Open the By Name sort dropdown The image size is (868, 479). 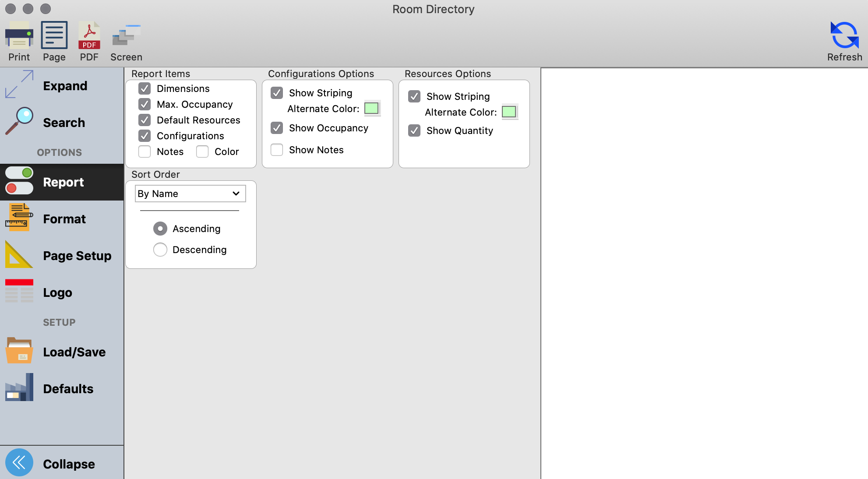[x=190, y=194]
